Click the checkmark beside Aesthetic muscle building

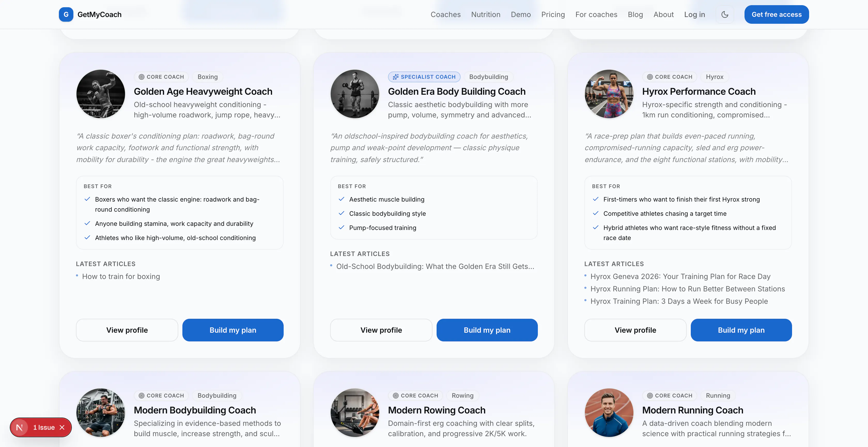[x=341, y=199]
